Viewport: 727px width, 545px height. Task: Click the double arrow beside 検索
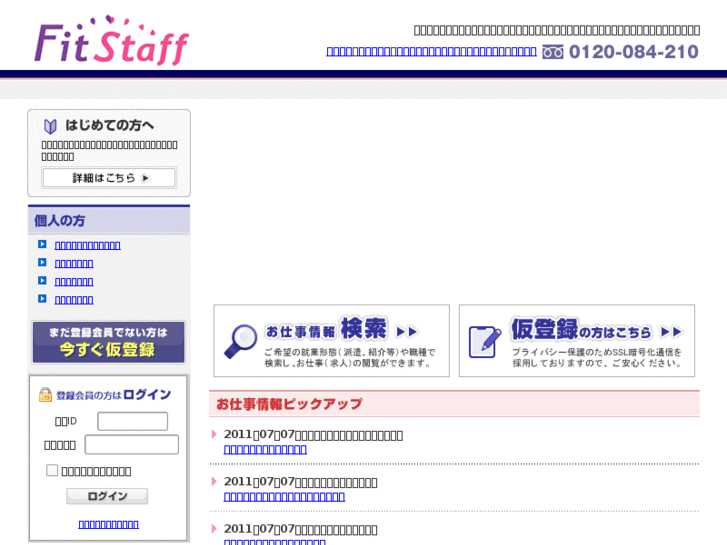407,332
